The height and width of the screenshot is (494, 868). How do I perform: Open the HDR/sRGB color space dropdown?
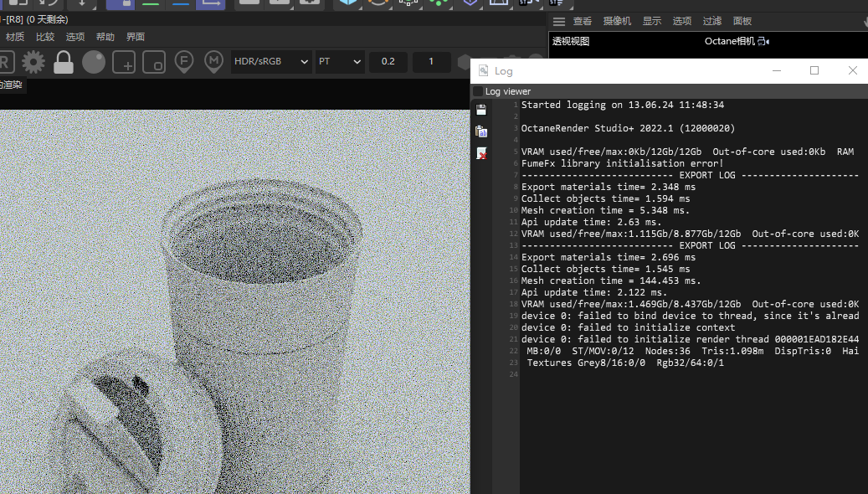click(270, 61)
